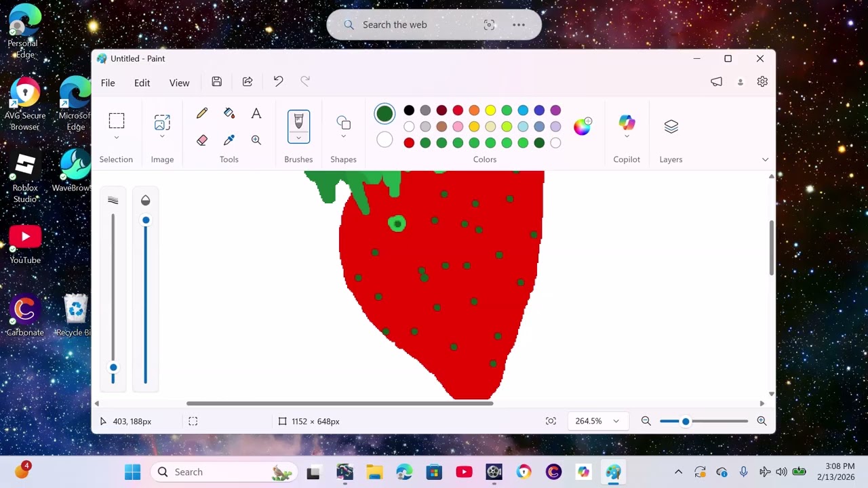Screen dimensions: 868x488
Task: Open the Edit menu
Action: tap(142, 83)
